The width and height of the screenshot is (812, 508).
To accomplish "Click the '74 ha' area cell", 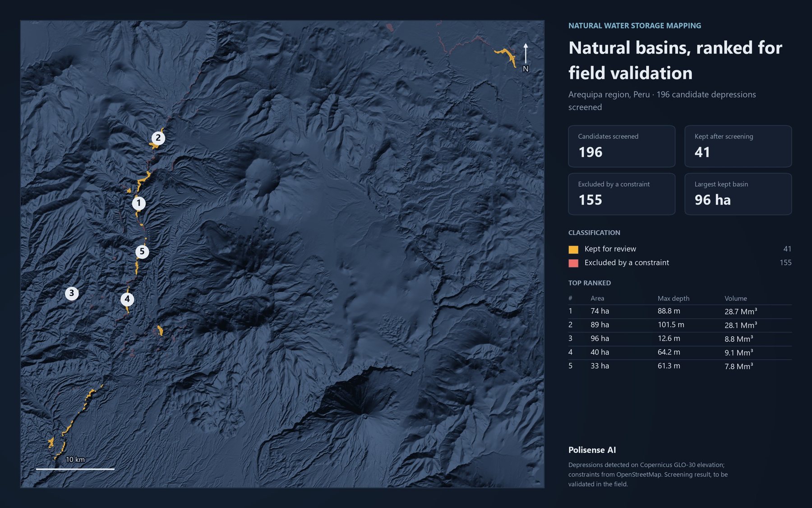I will point(600,311).
